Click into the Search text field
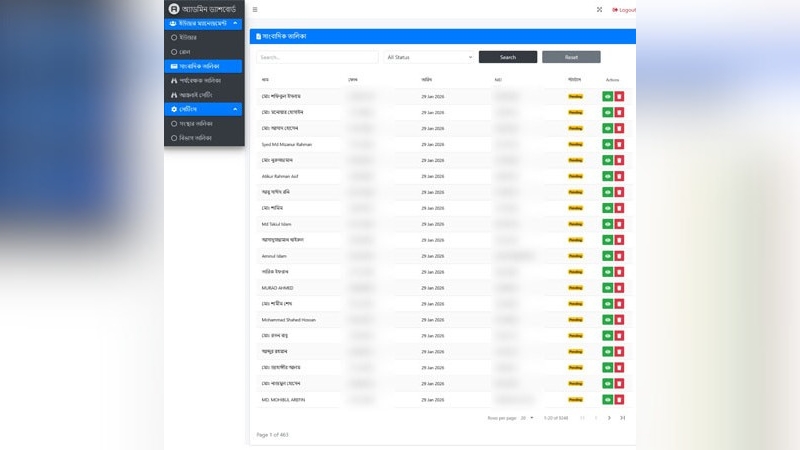Screen dimensions: 800x450 pyautogui.click(x=317, y=57)
